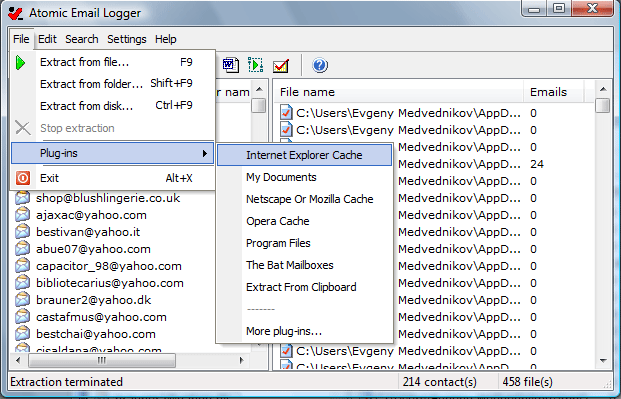Screen dimensions: 621x399
Task: Select Netscape Or Mozilla Cache plug-in
Action: click(305, 199)
